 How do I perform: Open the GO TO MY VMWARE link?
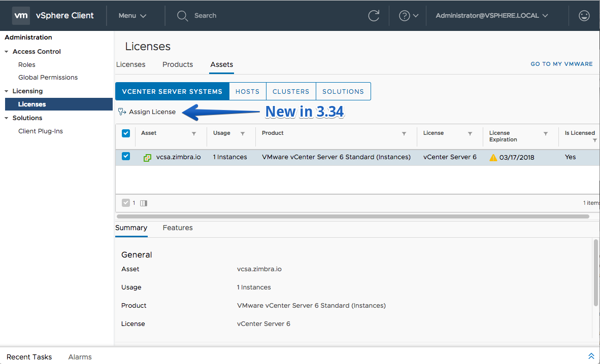[x=561, y=64]
